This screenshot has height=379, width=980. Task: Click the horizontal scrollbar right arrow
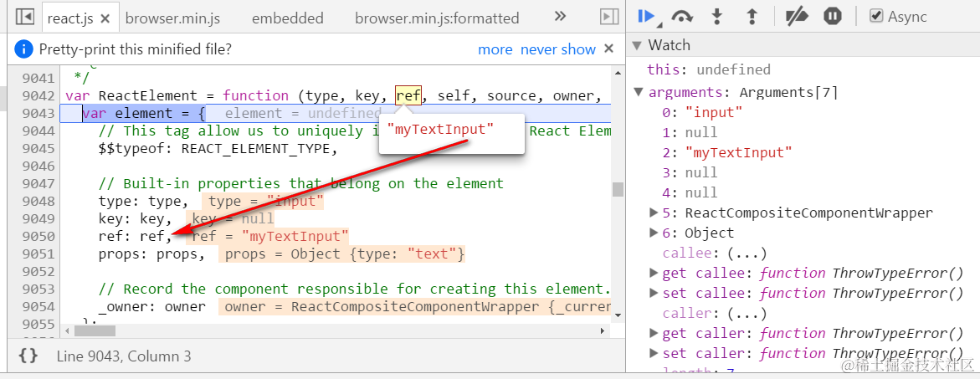pos(603,331)
